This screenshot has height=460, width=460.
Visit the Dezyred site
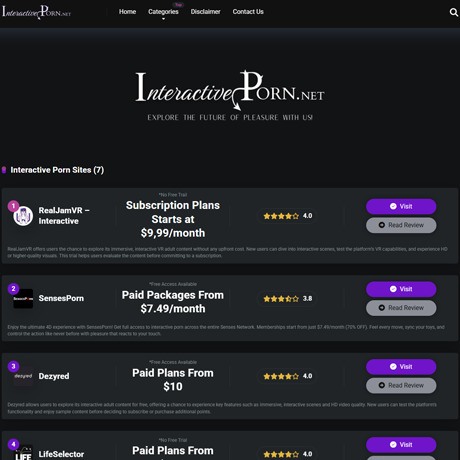(x=401, y=367)
